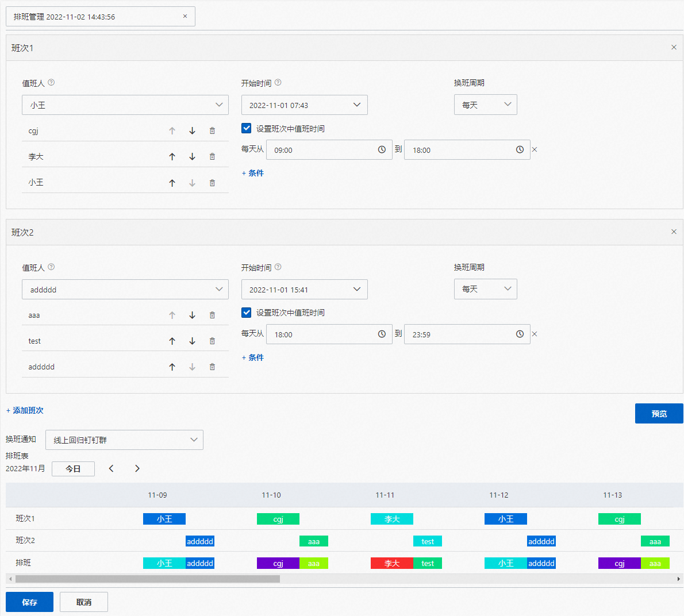Delete test from shift 2 list
The image size is (684, 616).
[212, 341]
